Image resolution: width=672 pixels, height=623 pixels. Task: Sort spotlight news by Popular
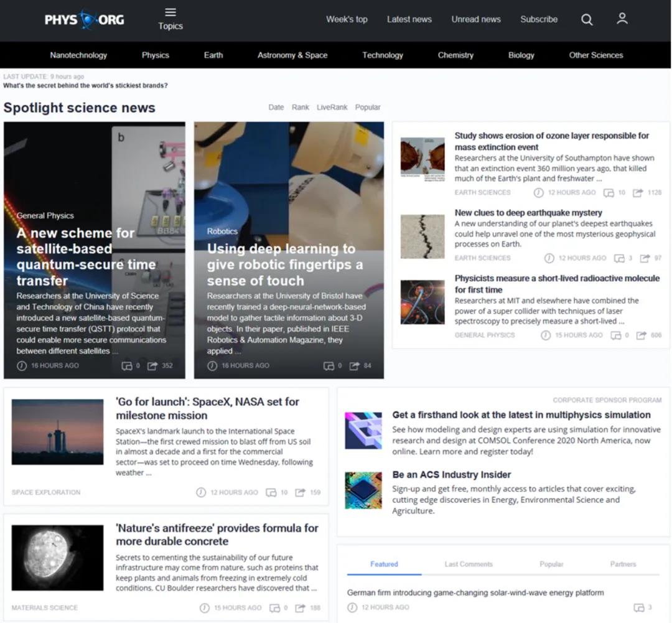coord(367,107)
